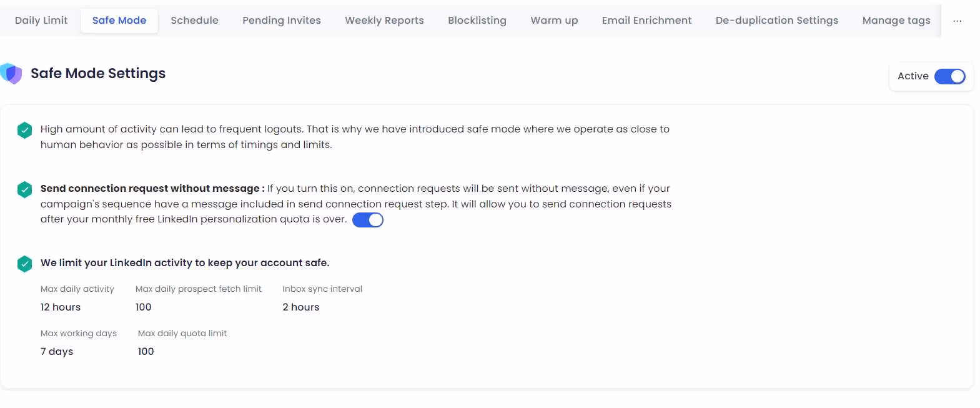Open the Blocklisting tab
980x408 pixels.
point(477,21)
